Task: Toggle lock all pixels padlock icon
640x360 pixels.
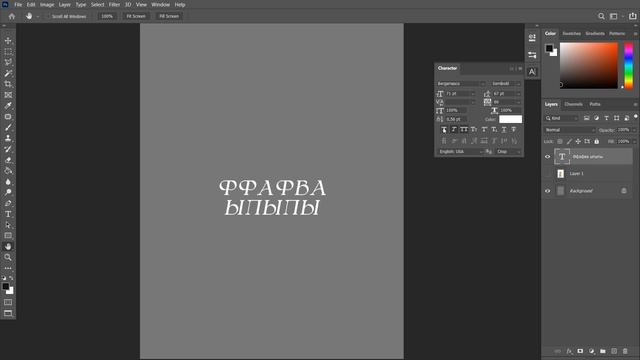Action: coord(597,142)
